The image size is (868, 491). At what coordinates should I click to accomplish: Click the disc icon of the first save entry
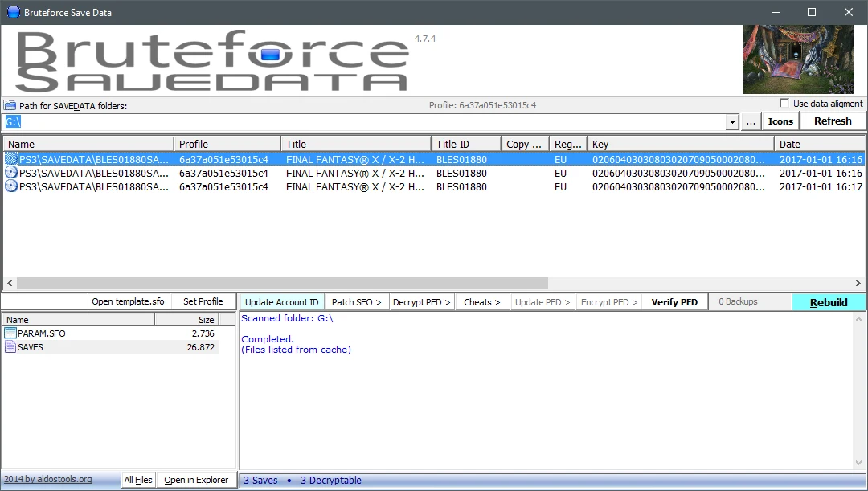point(11,159)
